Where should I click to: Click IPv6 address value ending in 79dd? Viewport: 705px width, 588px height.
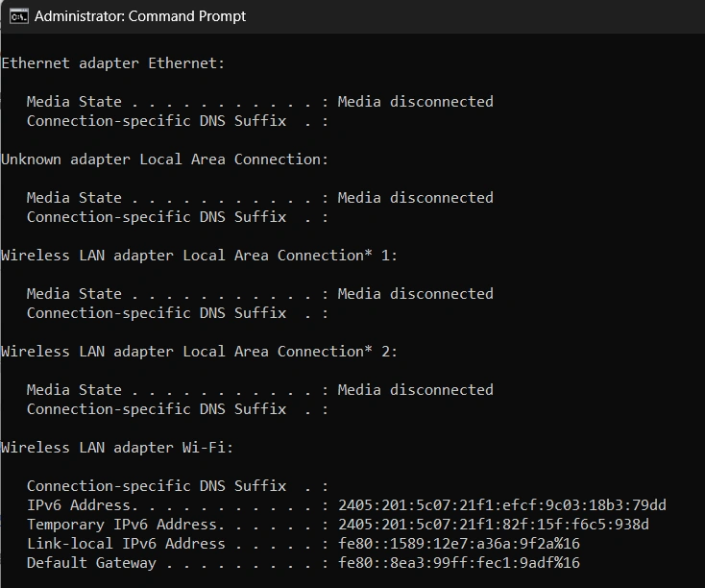point(501,505)
